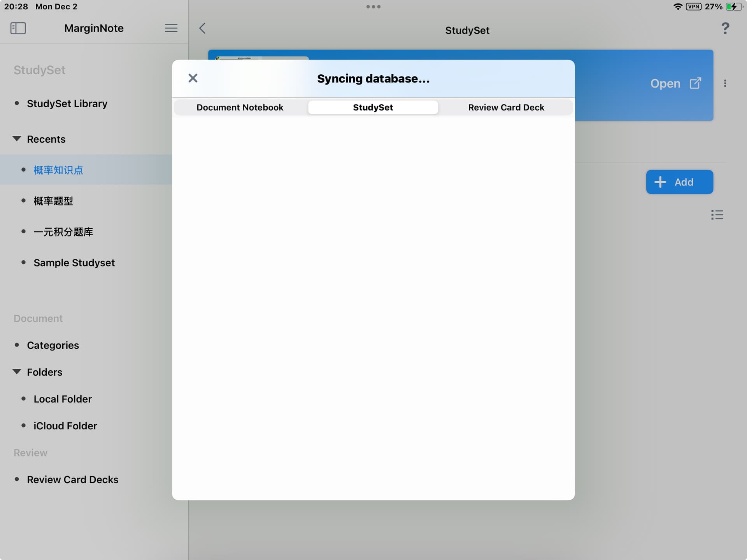Viewport: 747px width, 560px height.
Task: Open iCloud Folder
Action: coord(65,426)
